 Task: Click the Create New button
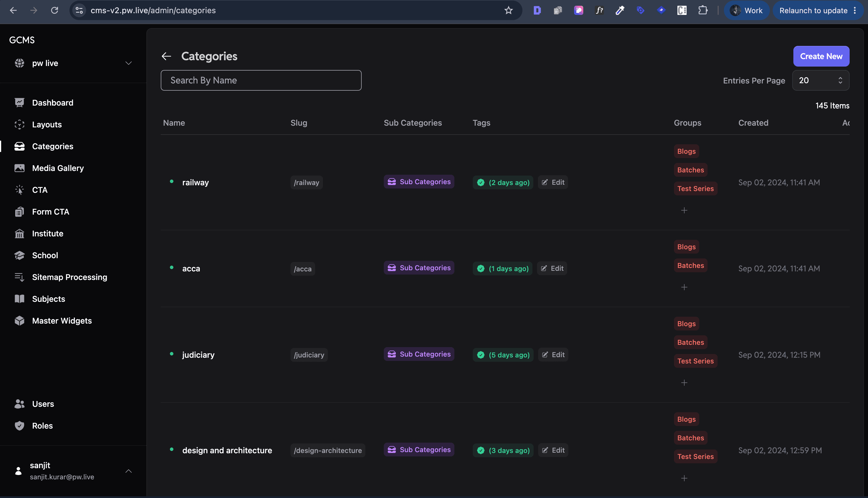click(x=821, y=56)
